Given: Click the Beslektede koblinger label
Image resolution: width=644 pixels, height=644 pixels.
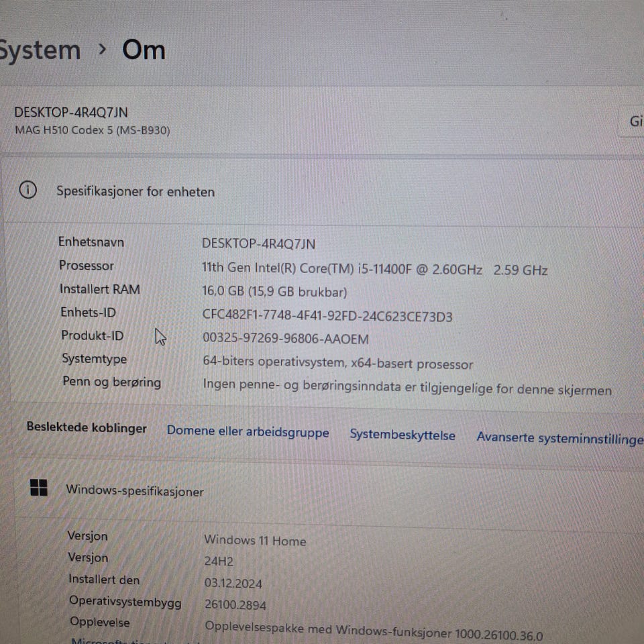Looking at the screenshot, I should click(x=87, y=427).
